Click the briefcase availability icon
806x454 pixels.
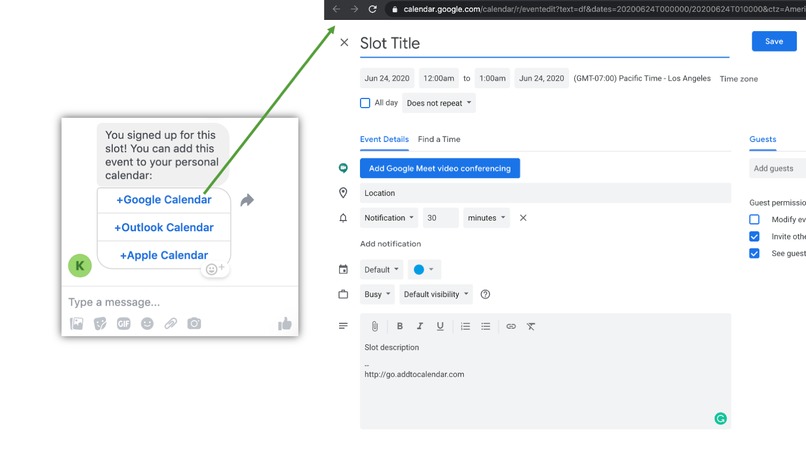[x=343, y=294]
